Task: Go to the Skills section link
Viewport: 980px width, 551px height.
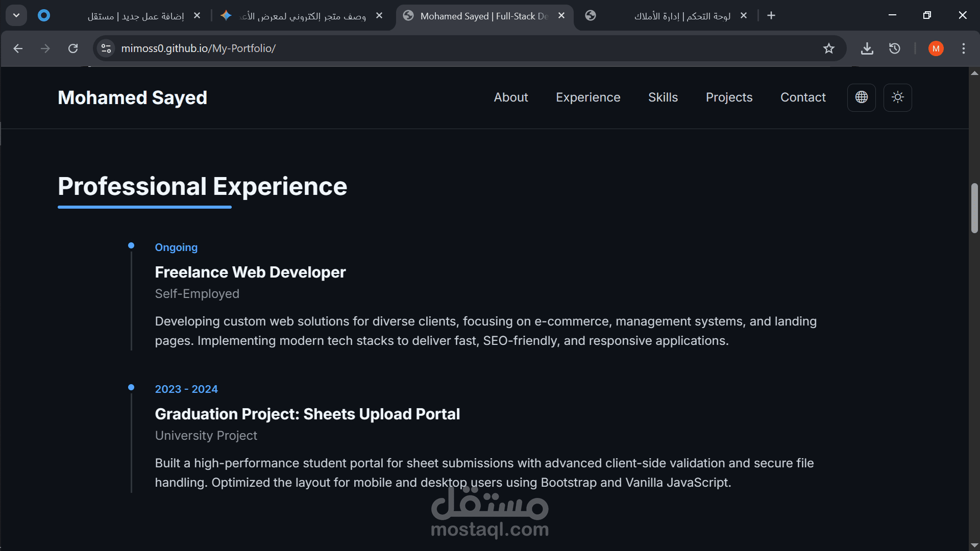Action: [663, 97]
